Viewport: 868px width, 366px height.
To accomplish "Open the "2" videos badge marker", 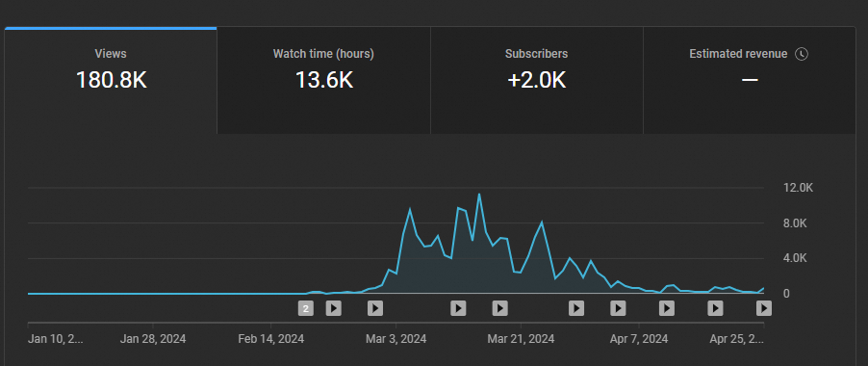I will tap(306, 308).
